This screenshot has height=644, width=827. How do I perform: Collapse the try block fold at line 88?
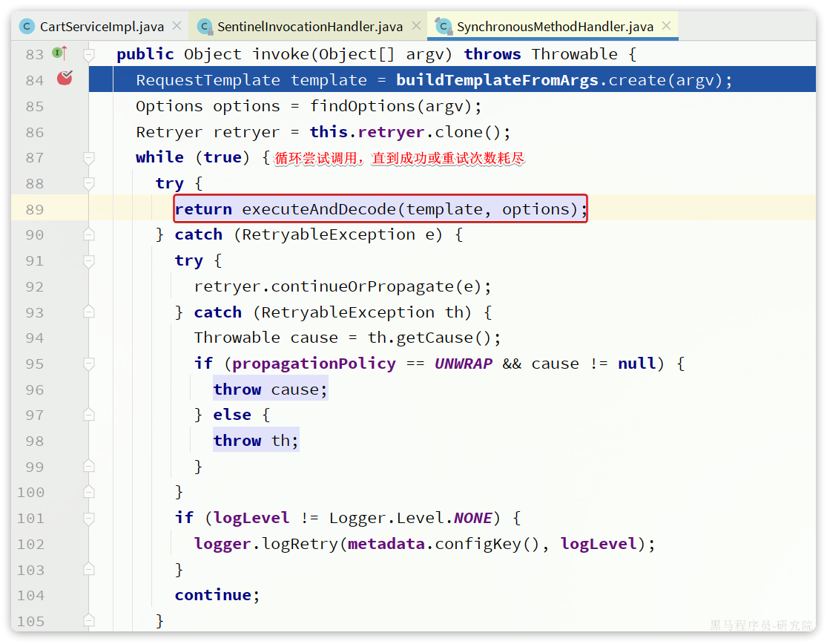89,183
